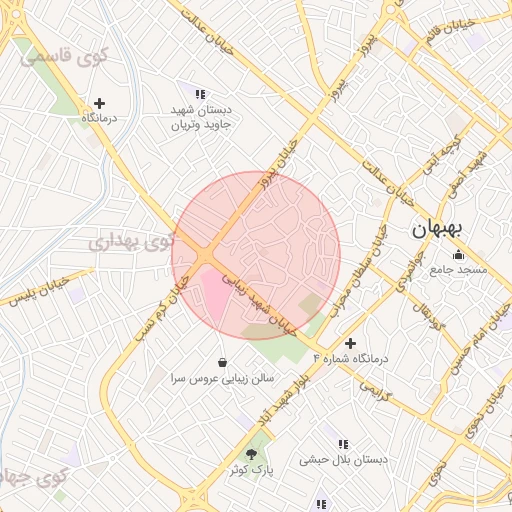Image resolution: width=512 pixels, height=512 pixels.
Task: Select the tree icon of پارک کوثر
Action: point(251,454)
